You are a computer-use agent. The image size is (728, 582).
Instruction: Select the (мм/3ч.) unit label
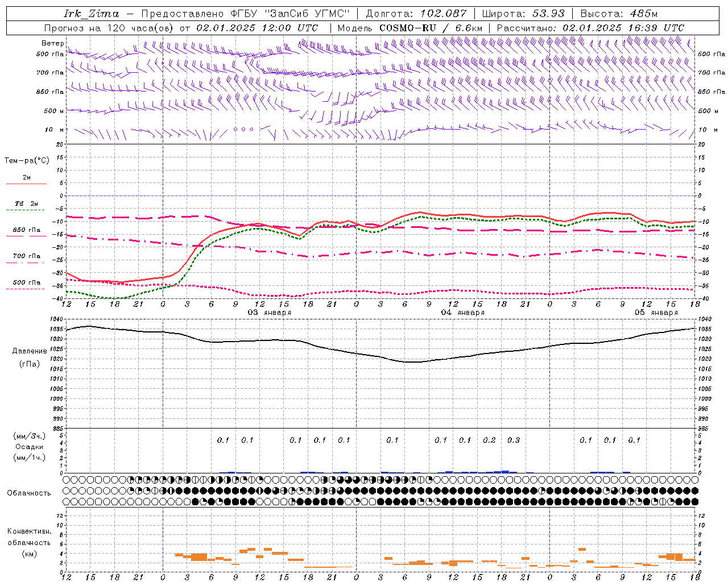[30, 436]
